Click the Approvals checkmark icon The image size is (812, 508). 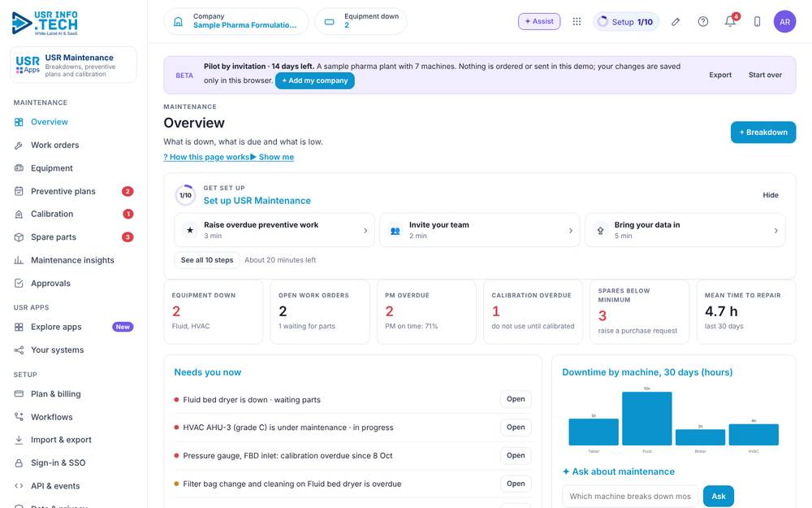[19, 283]
